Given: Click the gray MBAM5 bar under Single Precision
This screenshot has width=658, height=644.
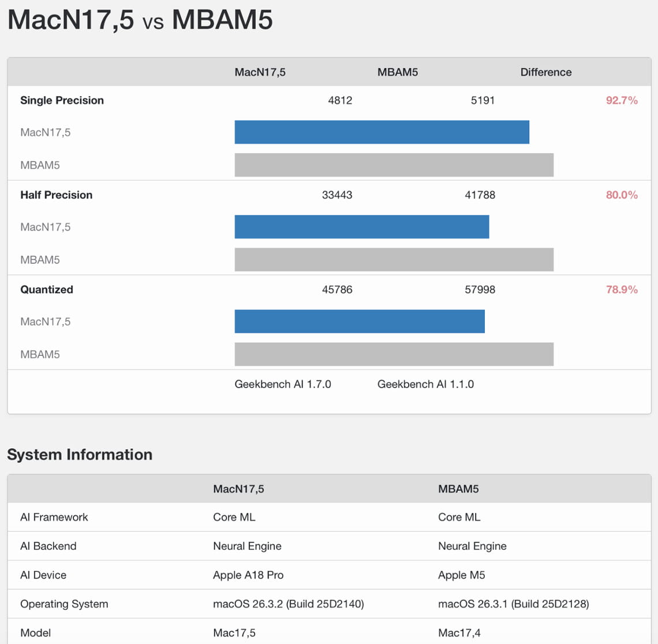Looking at the screenshot, I should (394, 165).
